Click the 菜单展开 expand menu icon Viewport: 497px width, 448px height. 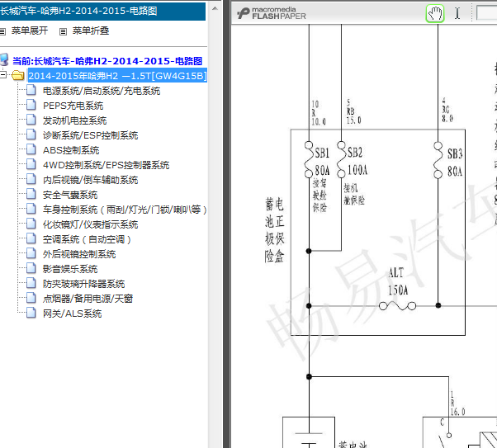tap(2, 31)
